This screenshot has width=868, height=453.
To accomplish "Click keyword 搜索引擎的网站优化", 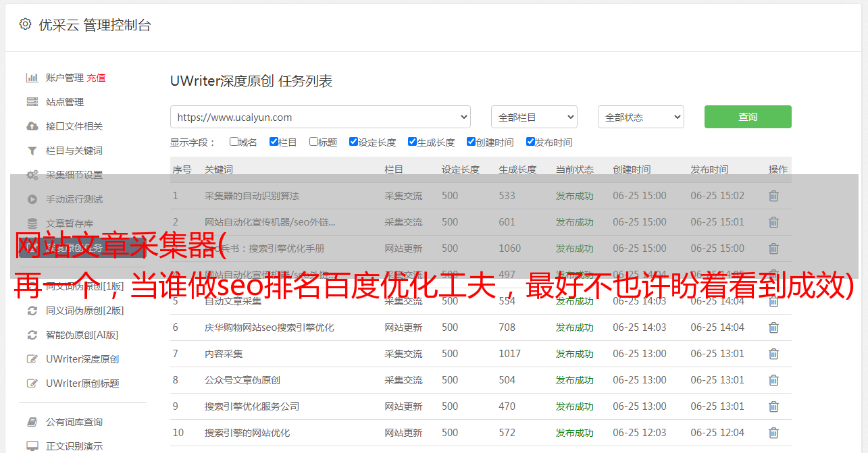I will pos(247,433).
